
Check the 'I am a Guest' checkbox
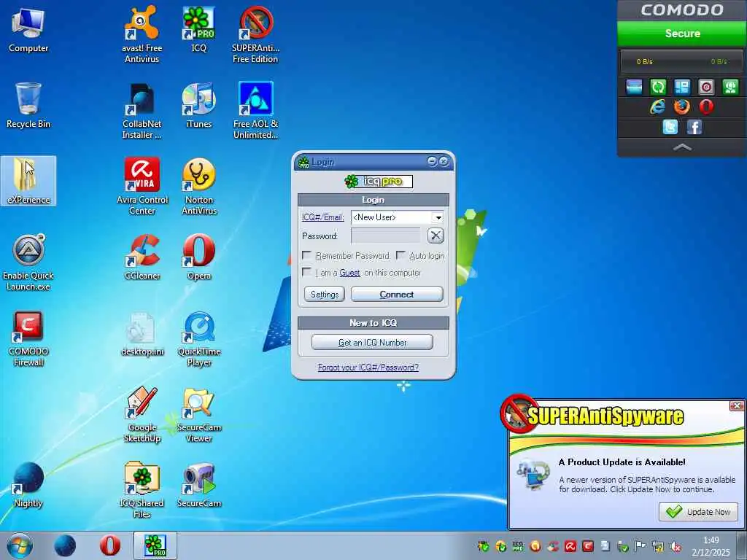307,273
